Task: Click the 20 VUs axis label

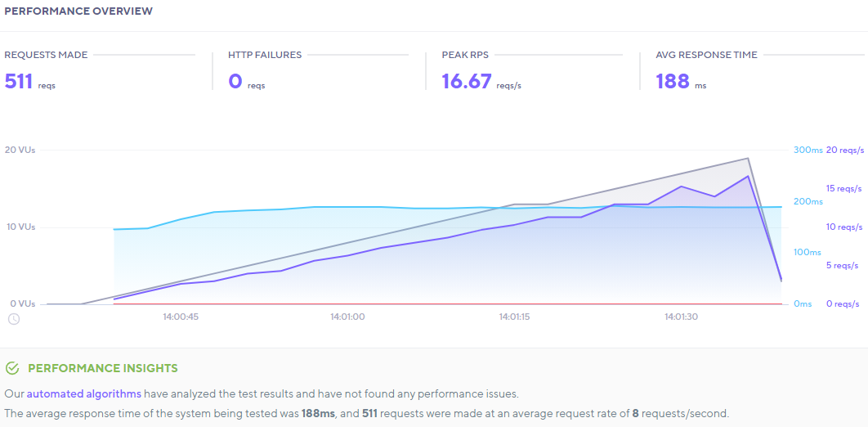Action: 20,150
